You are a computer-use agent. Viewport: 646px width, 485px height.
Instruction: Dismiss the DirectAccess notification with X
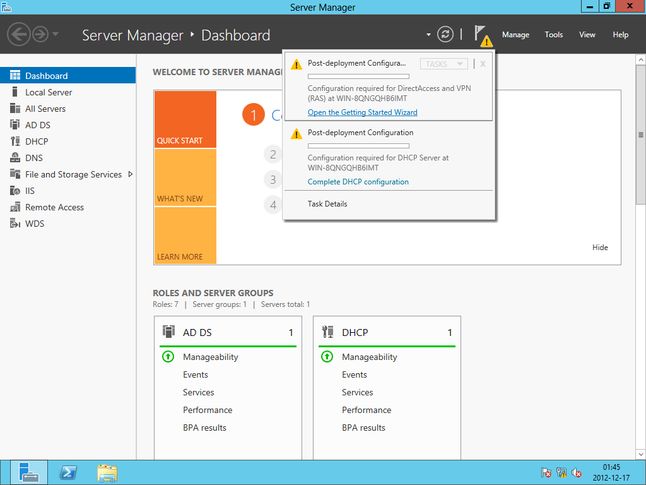click(x=483, y=64)
